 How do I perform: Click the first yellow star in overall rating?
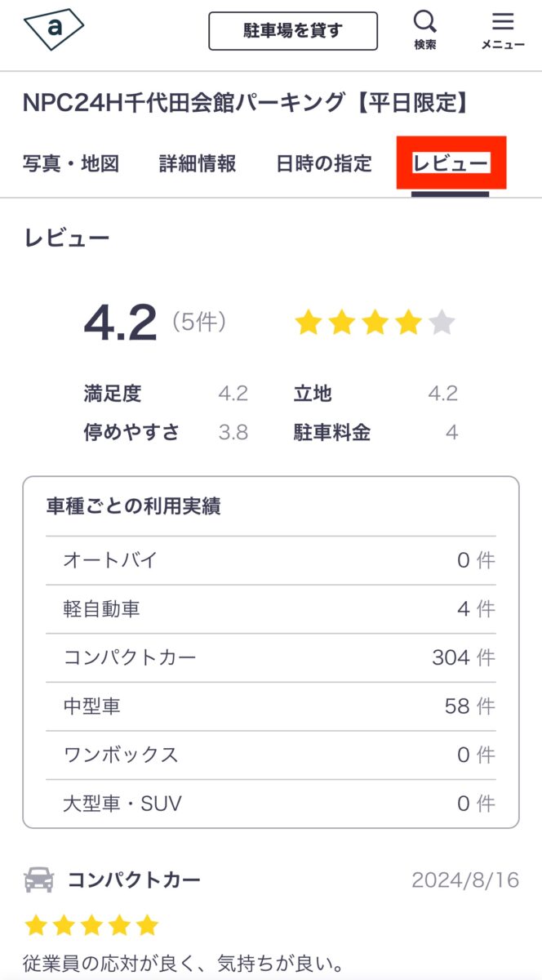[309, 321]
